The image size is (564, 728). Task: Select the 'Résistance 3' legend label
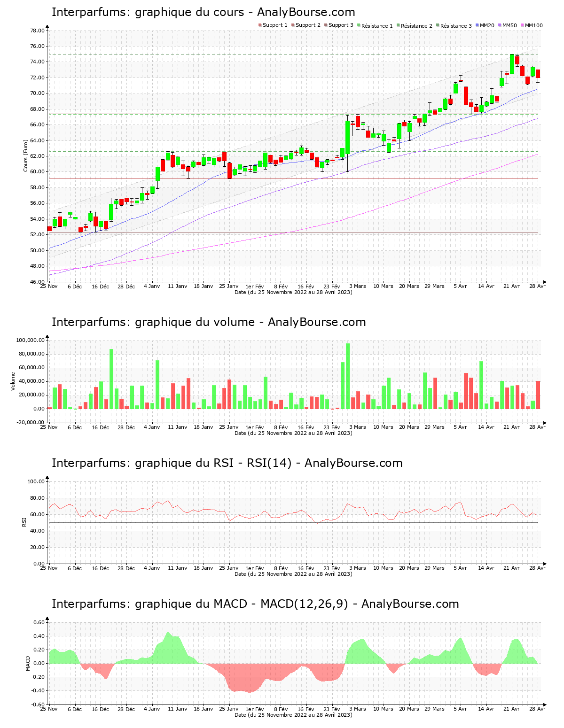point(456,25)
